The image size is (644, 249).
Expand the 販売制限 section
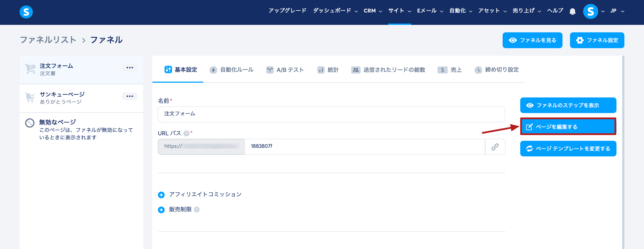(x=161, y=210)
